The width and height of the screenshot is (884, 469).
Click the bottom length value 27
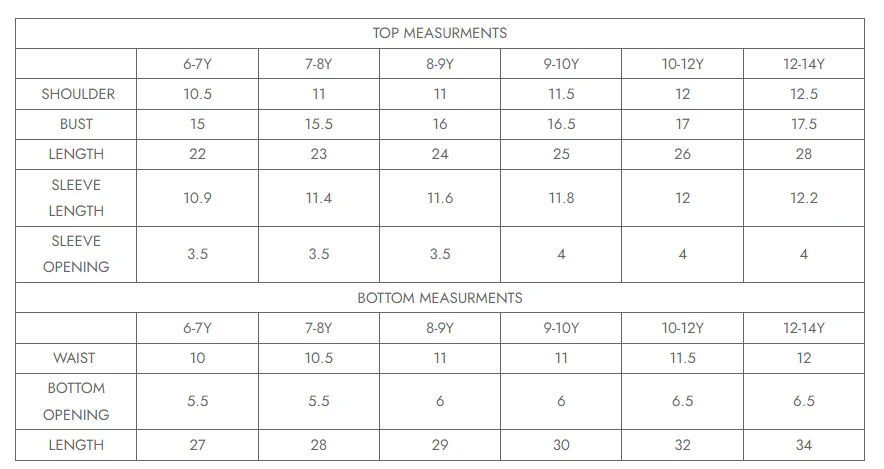coord(197,445)
